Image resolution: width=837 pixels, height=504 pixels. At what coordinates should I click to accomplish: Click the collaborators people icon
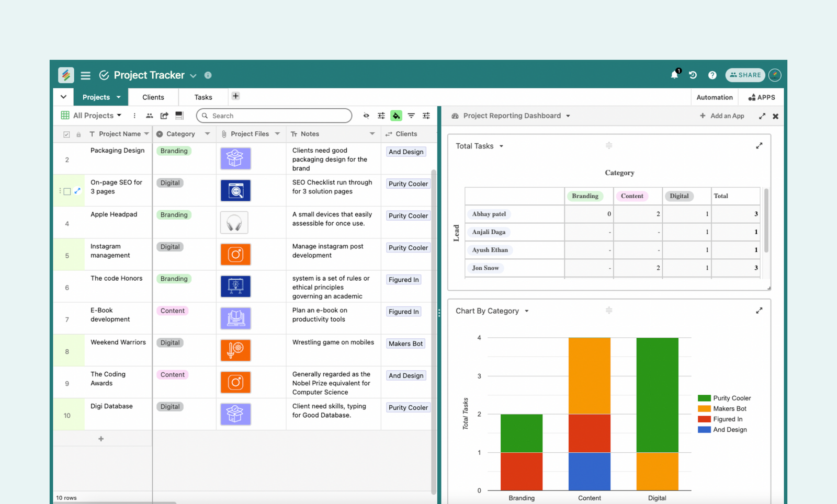pyautogui.click(x=150, y=116)
